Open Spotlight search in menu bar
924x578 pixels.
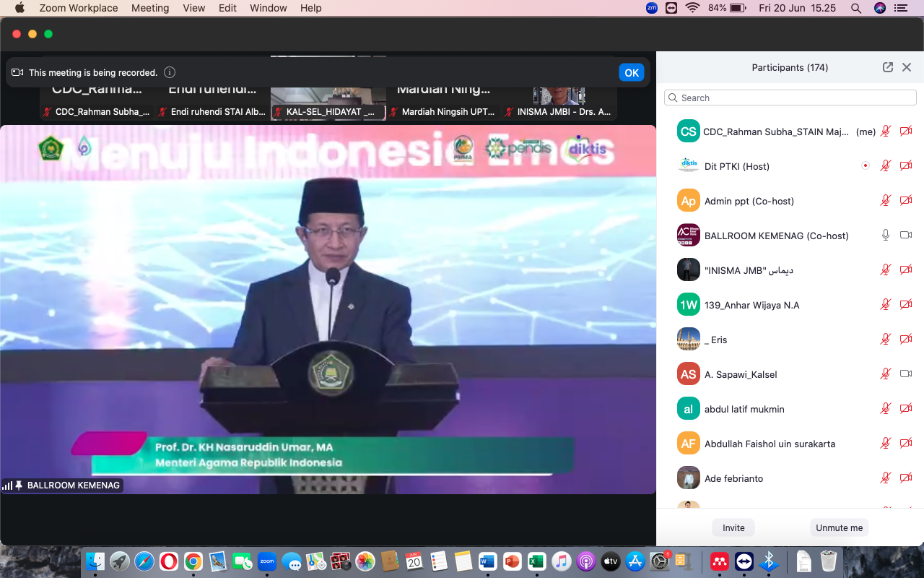pyautogui.click(x=856, y=8)
